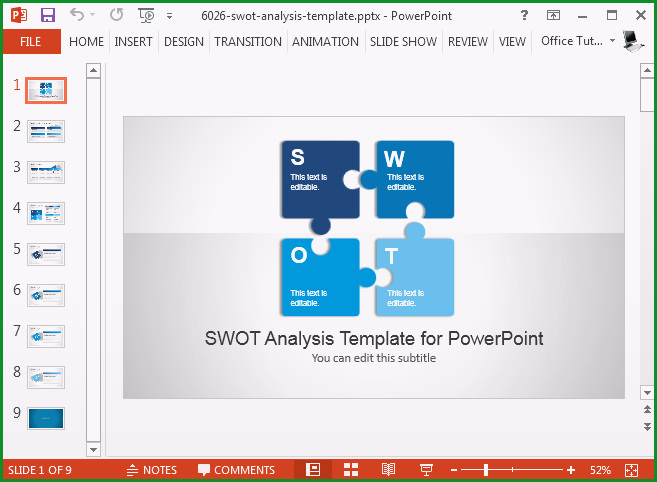Switch to Normal view

click(313, 470)
